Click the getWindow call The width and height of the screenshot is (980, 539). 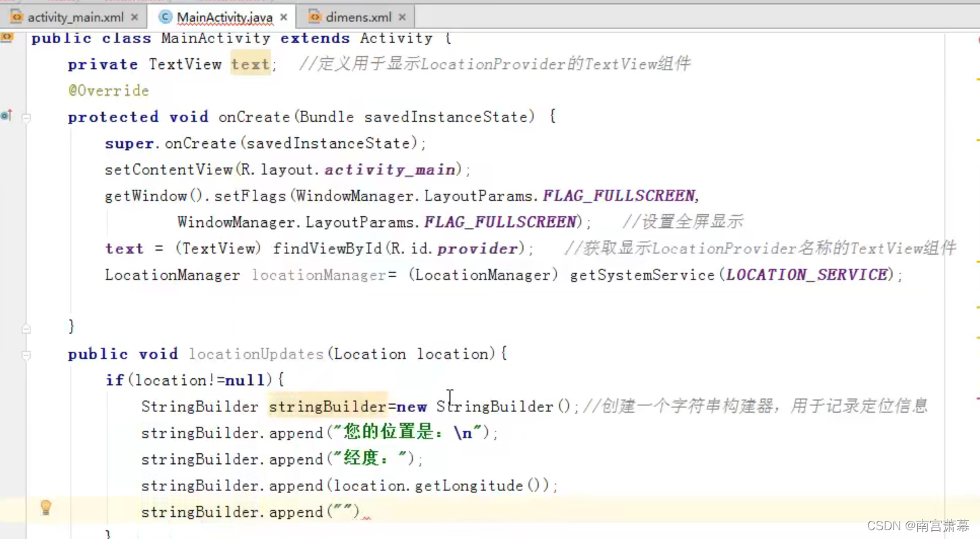coord(145,196)
